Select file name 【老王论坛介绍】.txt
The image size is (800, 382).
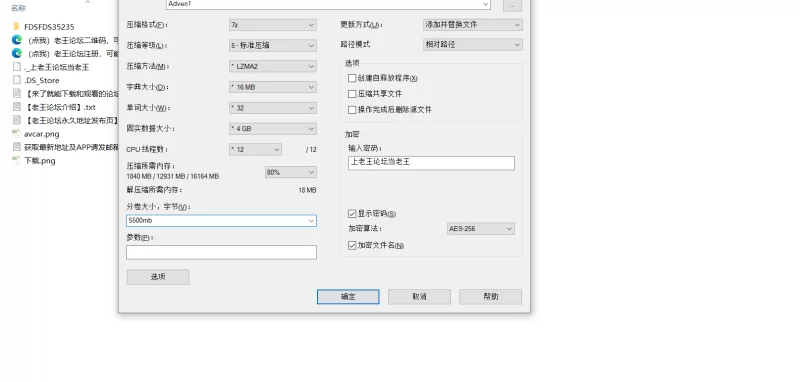click(60, 107)
